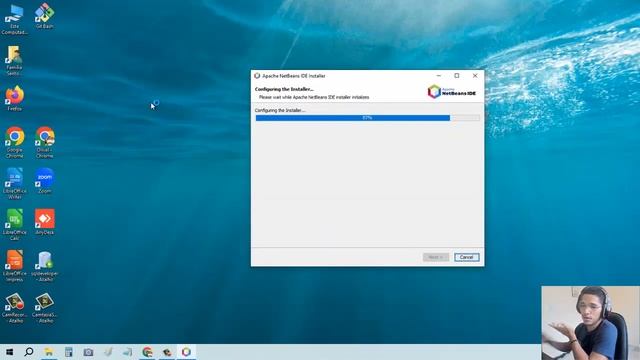
Task: Click the 'Apache NetBeans IDE Installer' title bar text
Action: 294,76
